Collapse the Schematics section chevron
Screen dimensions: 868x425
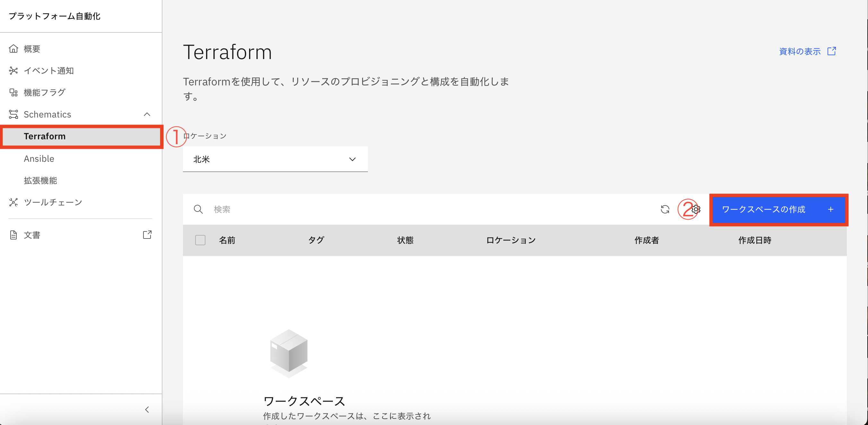147,114
